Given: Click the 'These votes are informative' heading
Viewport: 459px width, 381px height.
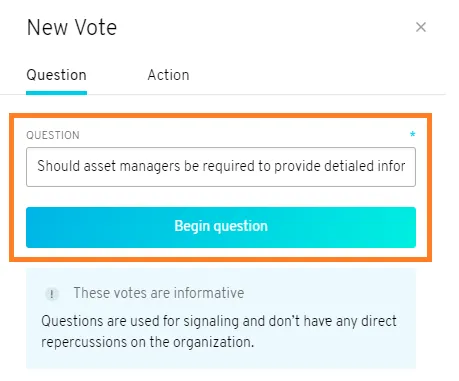Looking at the screenshot, I should 159,293.
